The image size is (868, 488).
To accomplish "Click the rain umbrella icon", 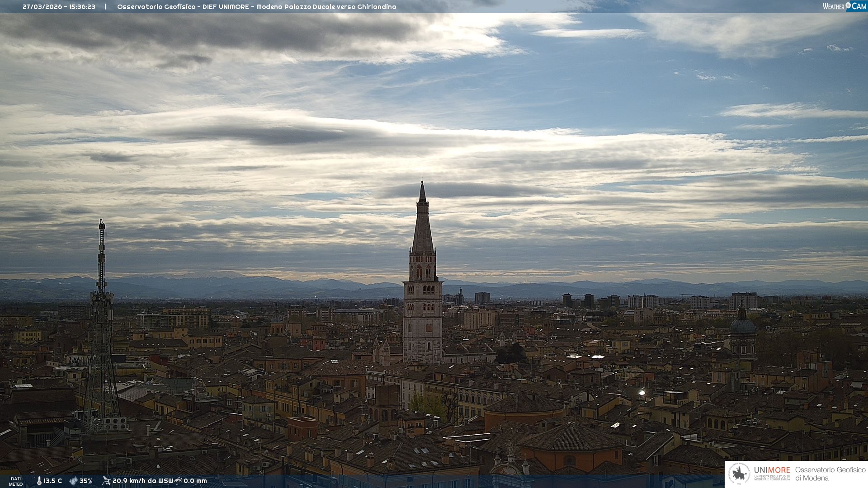I will click(179, 480).
